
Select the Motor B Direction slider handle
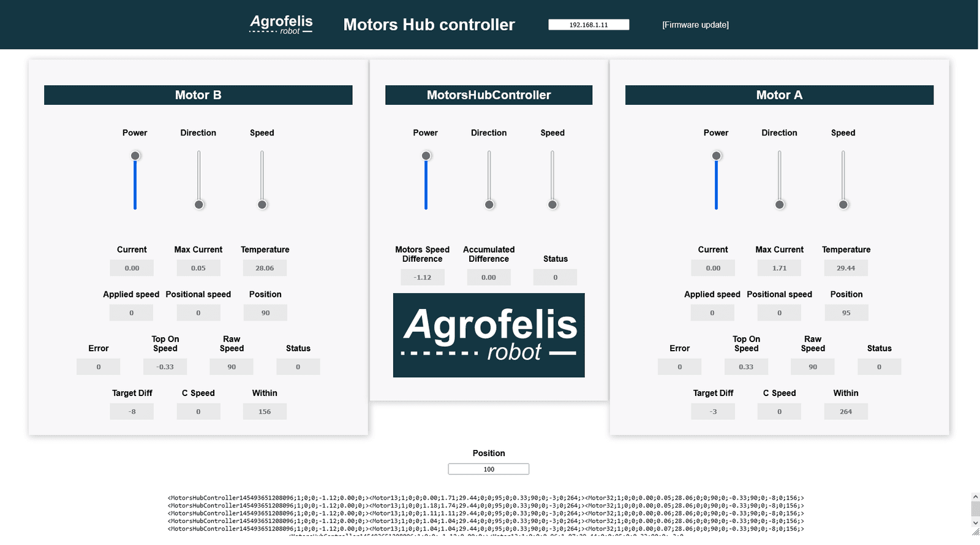coord(199,205)
